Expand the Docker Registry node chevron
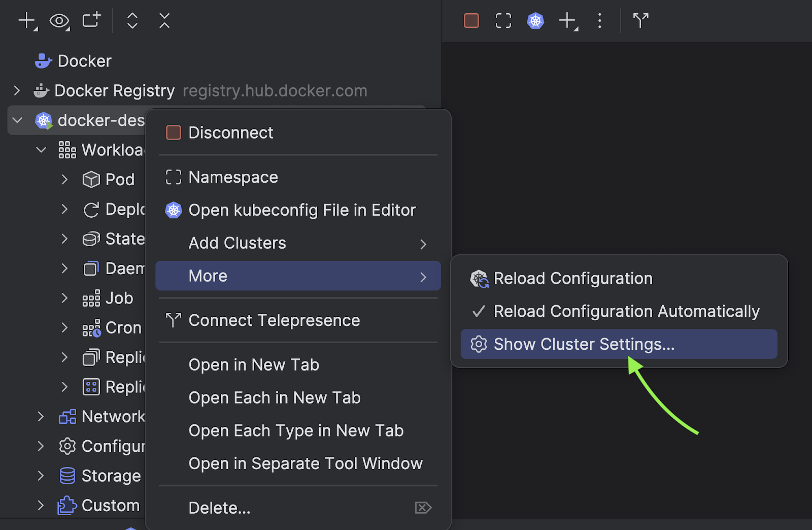 pos(17,91)
